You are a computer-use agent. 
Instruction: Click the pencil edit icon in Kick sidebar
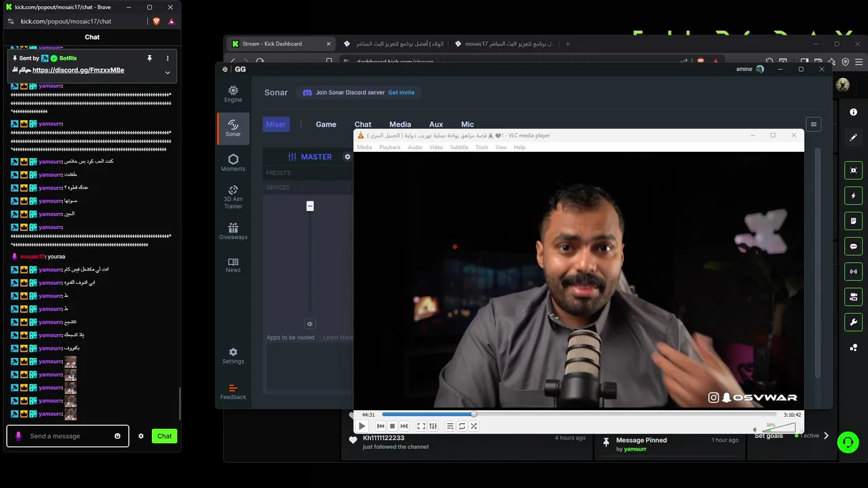click(853, 137)
